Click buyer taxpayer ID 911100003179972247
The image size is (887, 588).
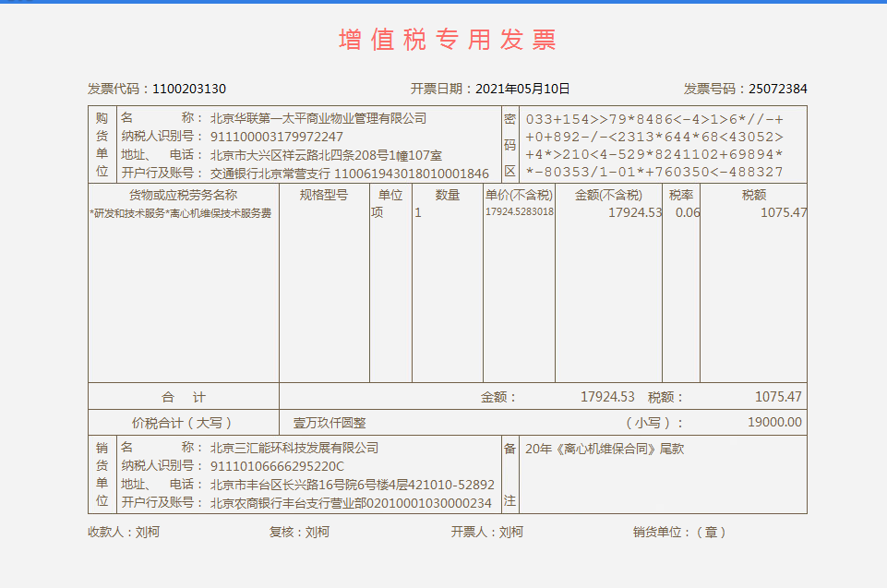277,137
